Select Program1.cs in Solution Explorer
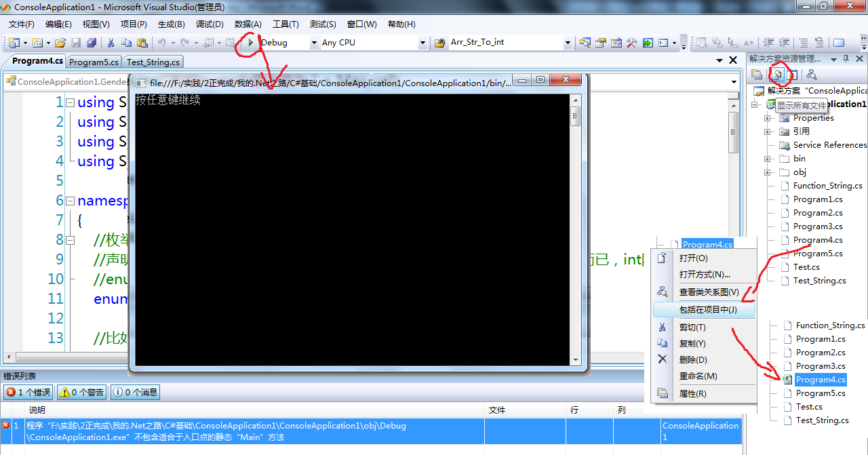 pos(818,199)
